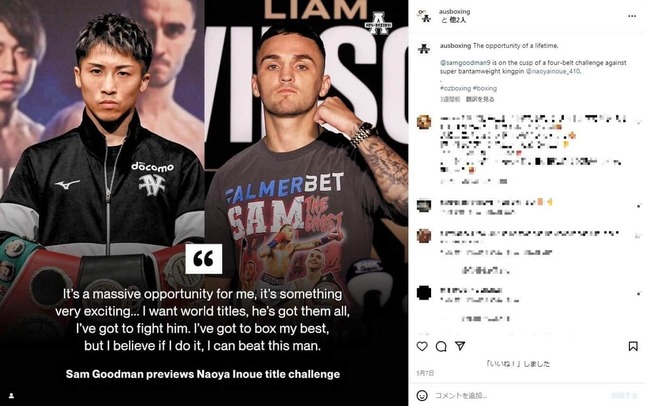Open the @samgoodman9 mention link

point(465,63)
